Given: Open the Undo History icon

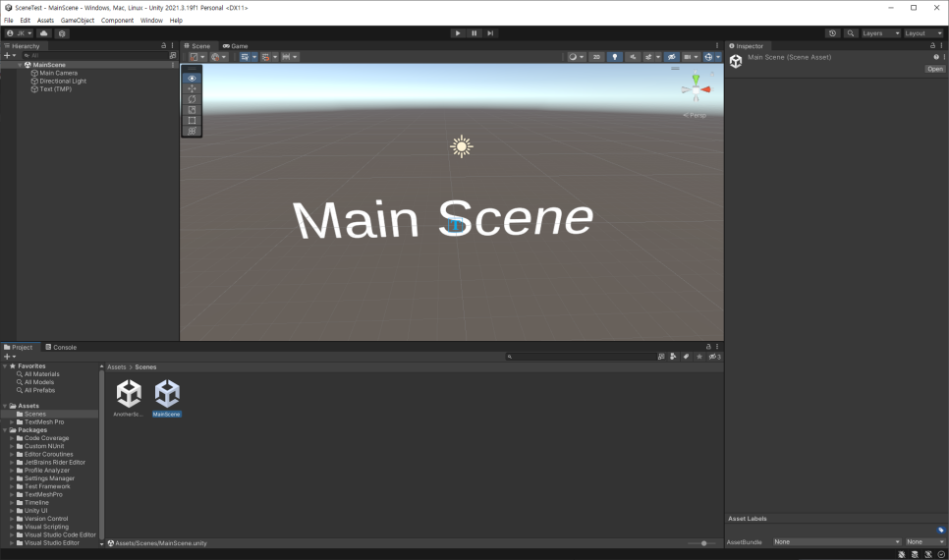Looking at the screenshot, I should 832,33.
